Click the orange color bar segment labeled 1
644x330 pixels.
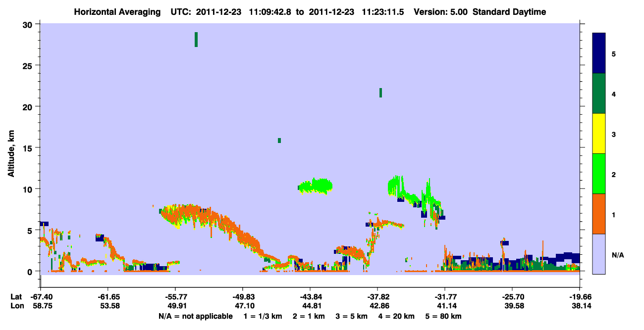(599, 214)
